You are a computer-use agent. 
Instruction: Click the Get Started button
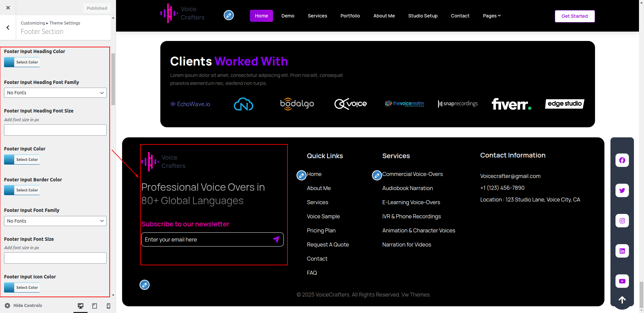tap(574, 16)
